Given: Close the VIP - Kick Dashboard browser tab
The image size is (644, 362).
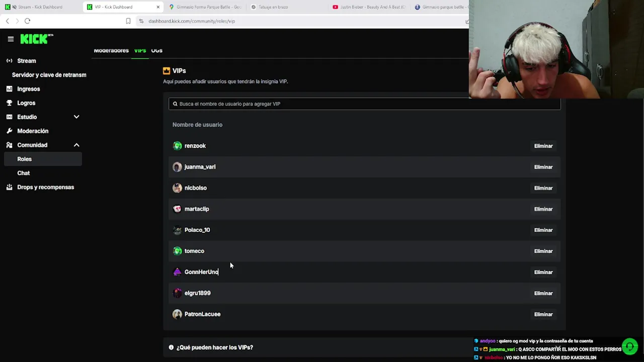Looking at the screenshot, I should coord(158,7).
